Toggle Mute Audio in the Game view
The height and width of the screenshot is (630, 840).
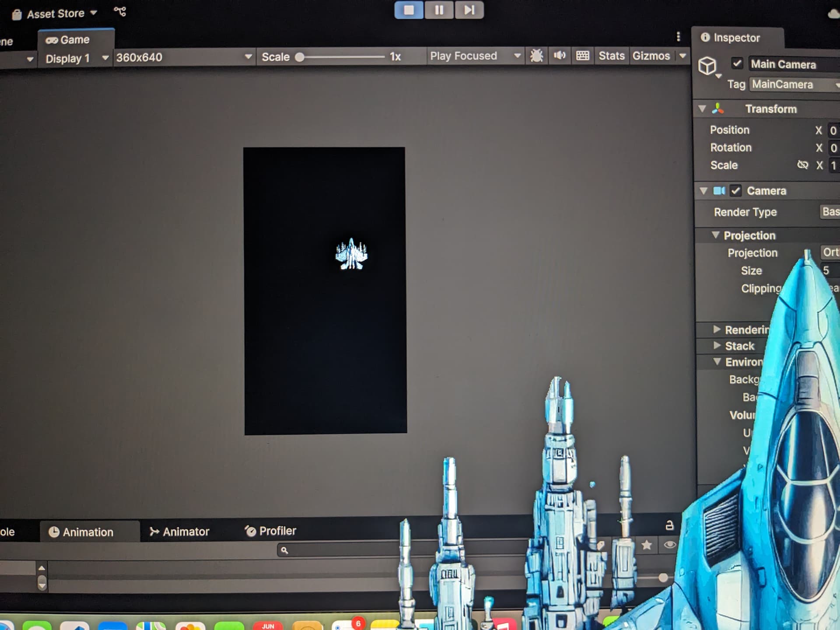(x=559, y=56)
